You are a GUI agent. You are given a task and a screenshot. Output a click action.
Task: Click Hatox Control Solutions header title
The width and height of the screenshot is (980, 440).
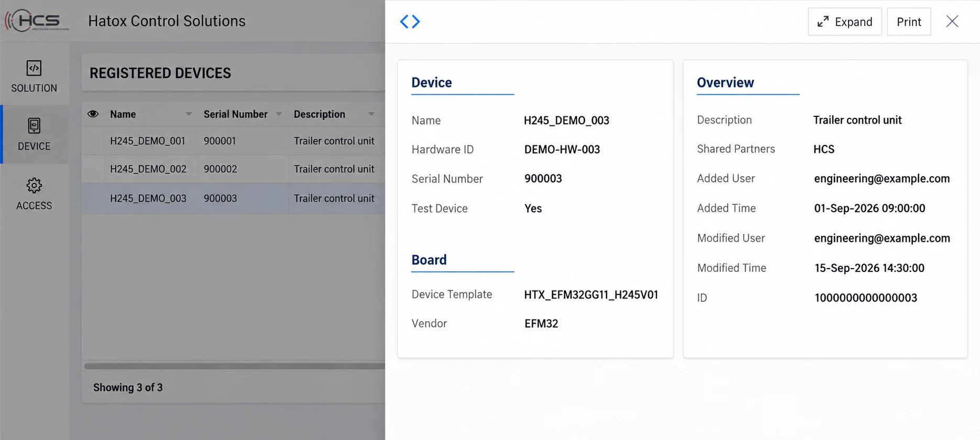[x=167, y=21]
